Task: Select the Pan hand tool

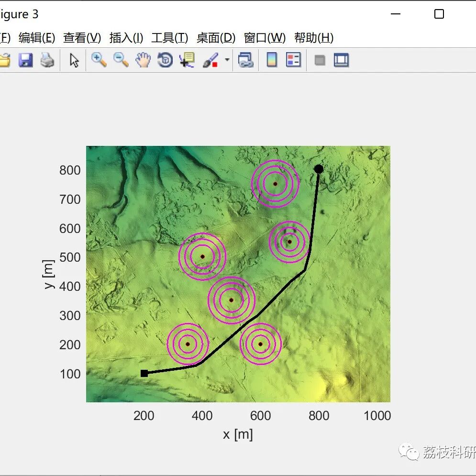Action: (143, 60)
